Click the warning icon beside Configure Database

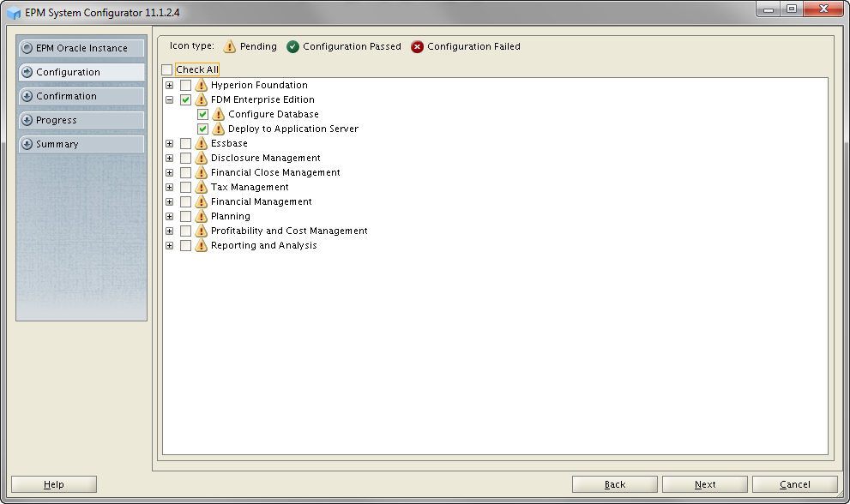[219, 114]
